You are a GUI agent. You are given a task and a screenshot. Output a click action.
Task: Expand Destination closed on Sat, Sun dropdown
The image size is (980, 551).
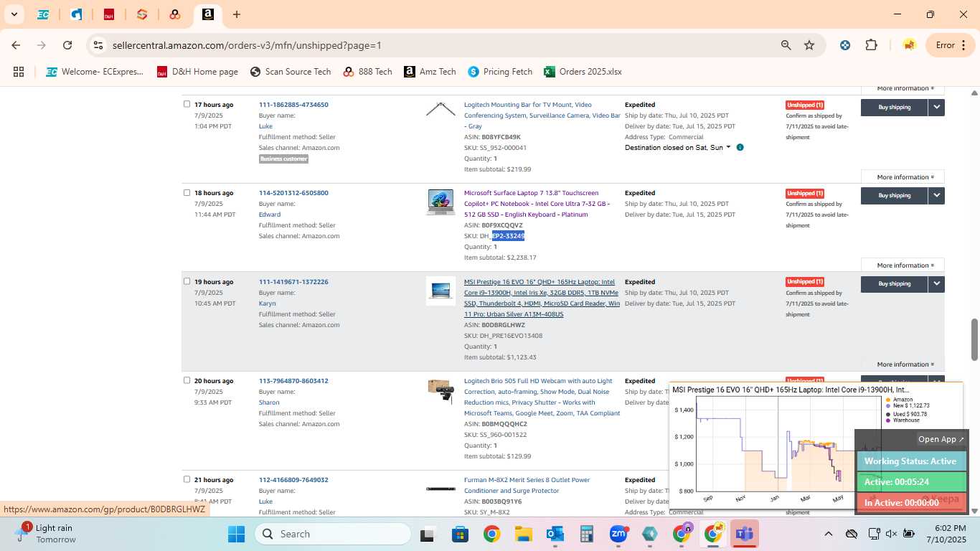pyautogui.click(x=678, y=148)
